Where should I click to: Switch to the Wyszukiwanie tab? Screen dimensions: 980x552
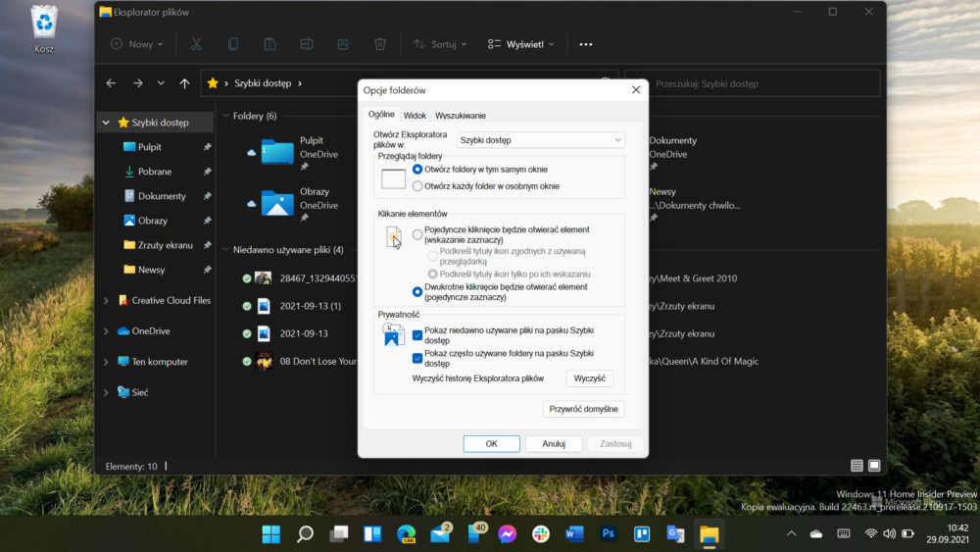[461, 116]
